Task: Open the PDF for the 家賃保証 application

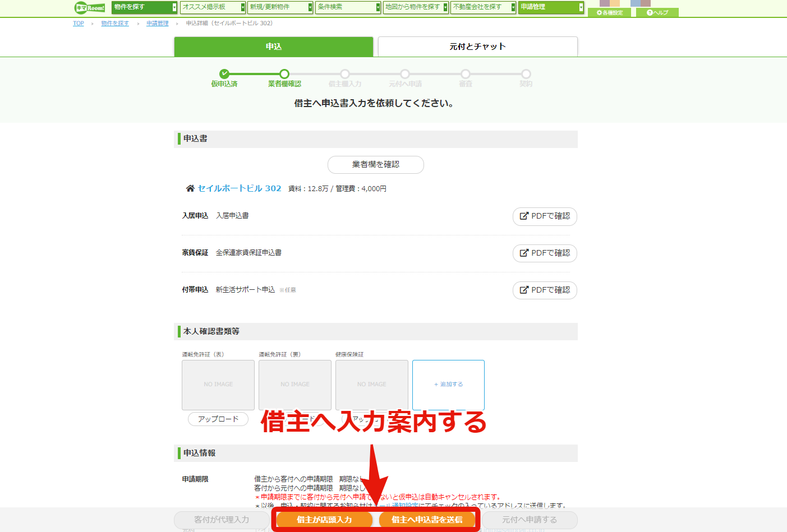Action: pyautogui.click(x=545, y=253)
